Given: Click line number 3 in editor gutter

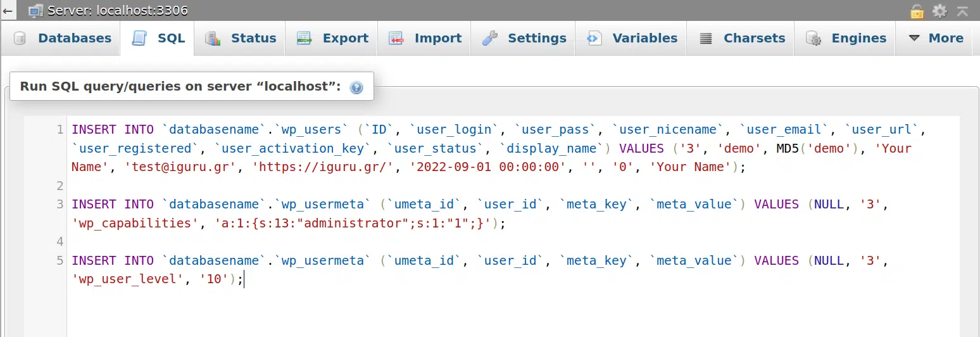Looking at the screenshot, I should pyautogui.click(x=60, y=205).
